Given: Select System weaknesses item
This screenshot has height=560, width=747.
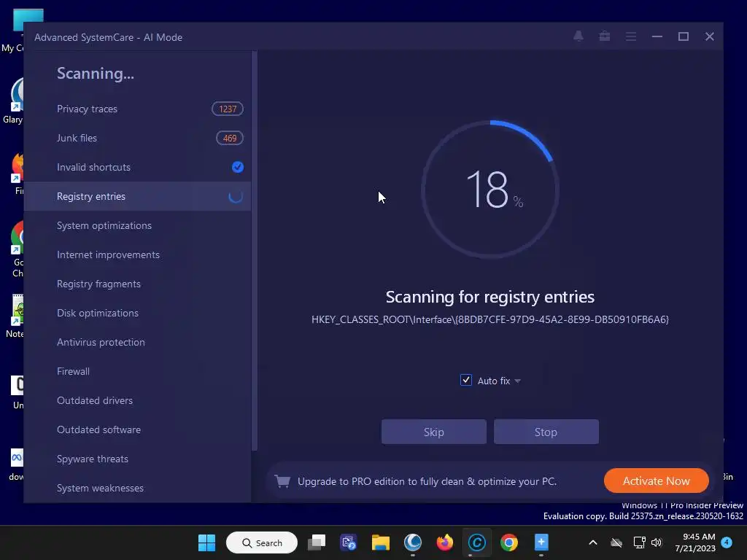Looking at the screenshot, I should pyautogui.click(x=137, y=488).
